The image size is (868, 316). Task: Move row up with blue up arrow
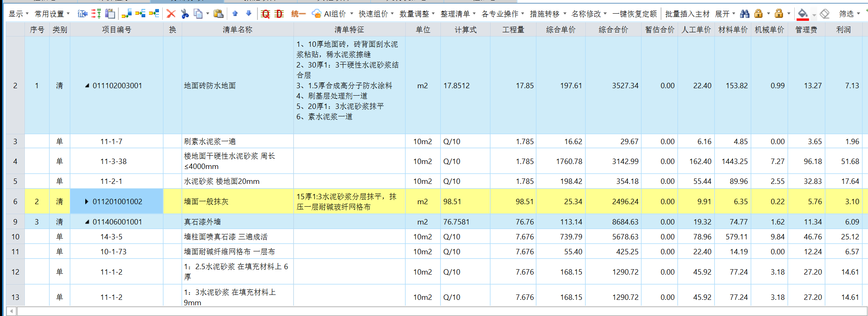[235, 13]
